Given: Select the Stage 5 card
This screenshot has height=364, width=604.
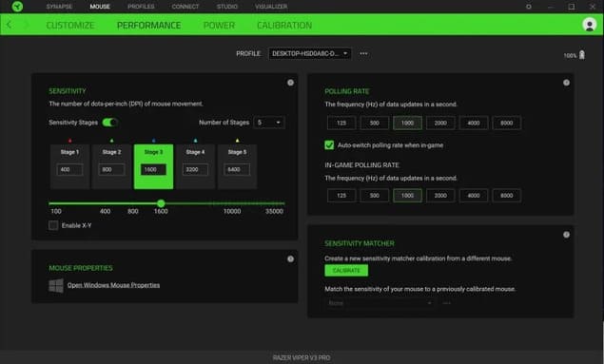Looking at the screenshot, I should [x=237, y=166].
